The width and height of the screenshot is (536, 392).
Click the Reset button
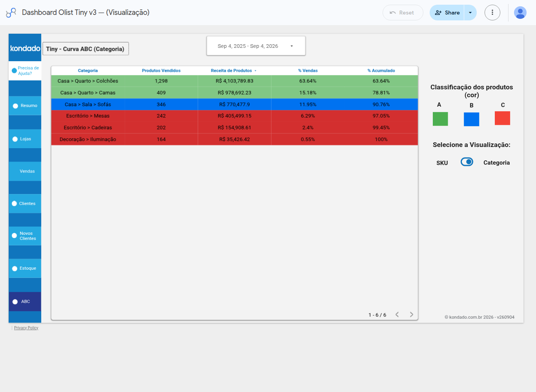pos(403,13)
